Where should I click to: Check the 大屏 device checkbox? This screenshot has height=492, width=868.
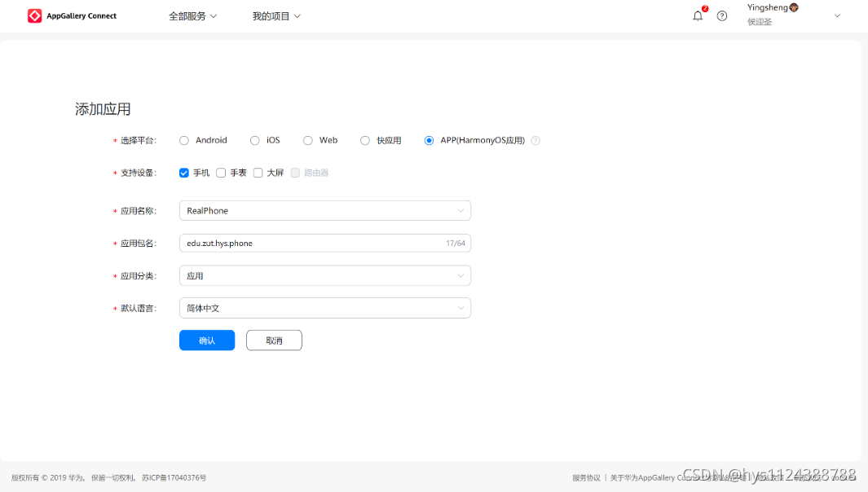[258, 173]
